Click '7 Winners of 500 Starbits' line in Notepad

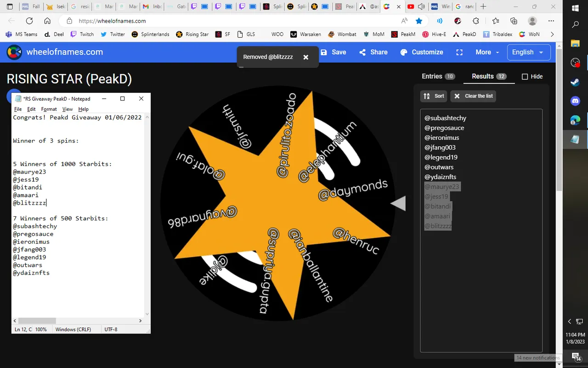(x=61, y=218)
